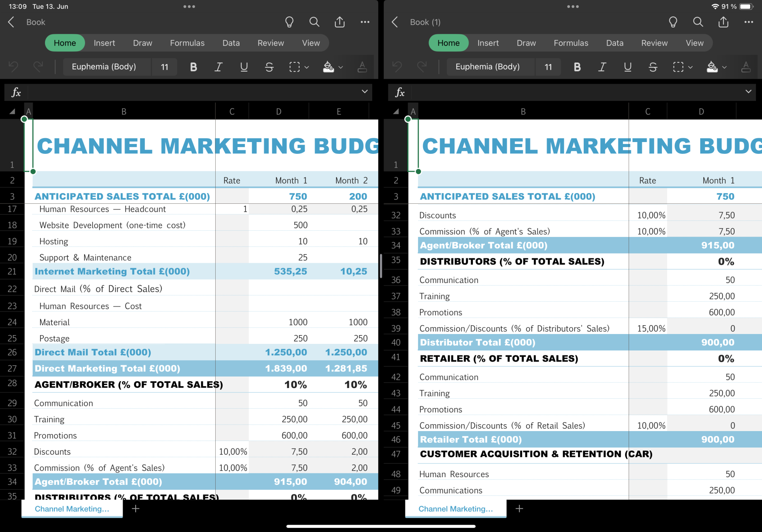
Task: Go back from Book (1) document
Action: click(395, 22)
